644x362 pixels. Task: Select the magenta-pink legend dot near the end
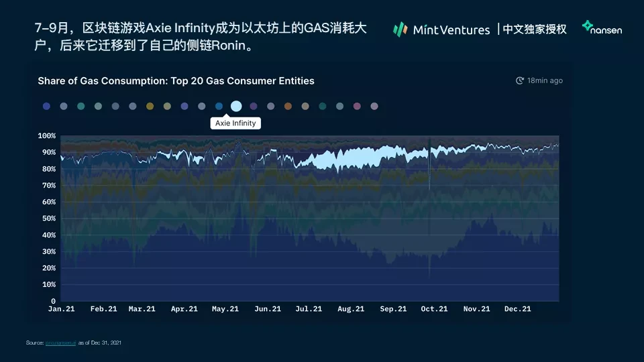357,107
